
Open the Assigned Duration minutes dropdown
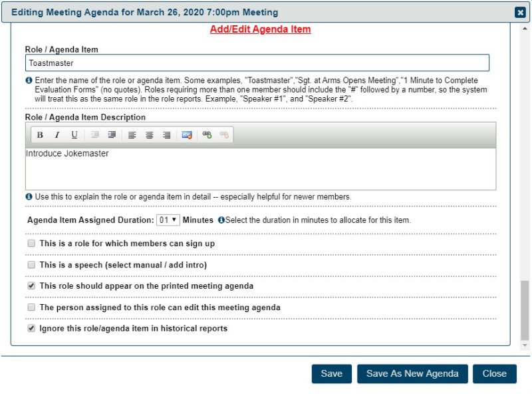point(168,220)
